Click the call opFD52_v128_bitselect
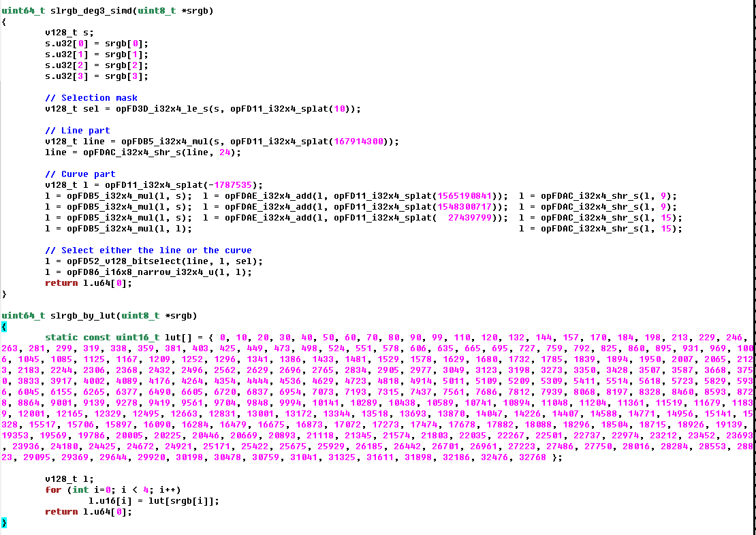 (124, 261)
